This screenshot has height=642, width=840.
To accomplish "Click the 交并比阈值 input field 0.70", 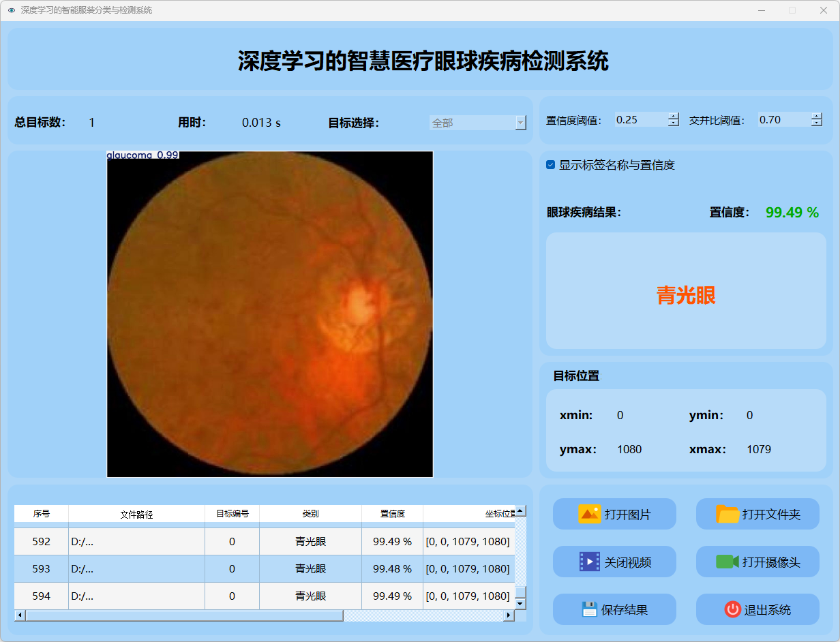I will [x=784, y=119].
